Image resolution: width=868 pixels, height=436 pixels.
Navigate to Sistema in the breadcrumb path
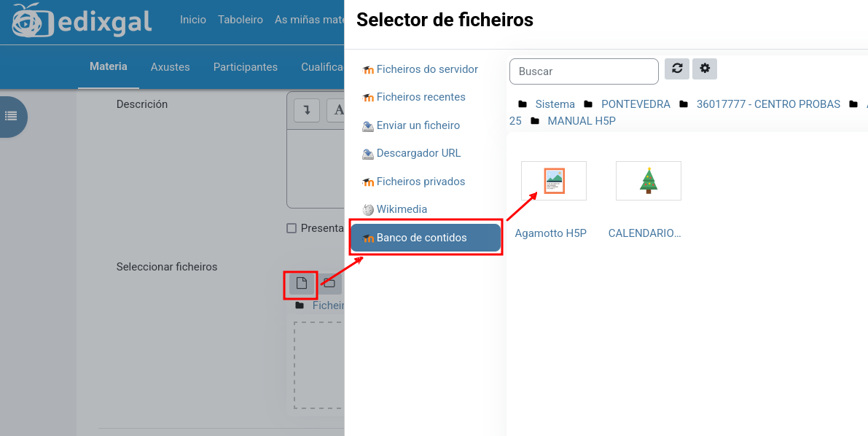point(555,104)
